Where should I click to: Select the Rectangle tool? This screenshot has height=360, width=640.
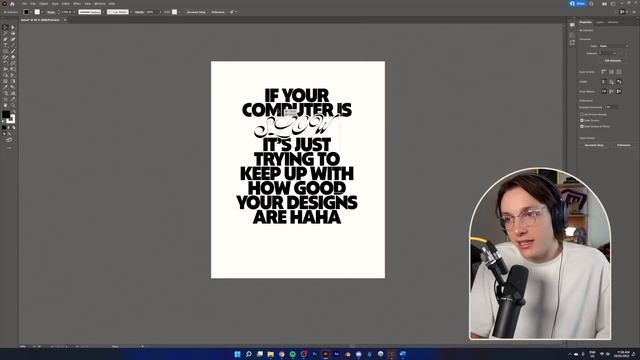[x=5, y=51]
